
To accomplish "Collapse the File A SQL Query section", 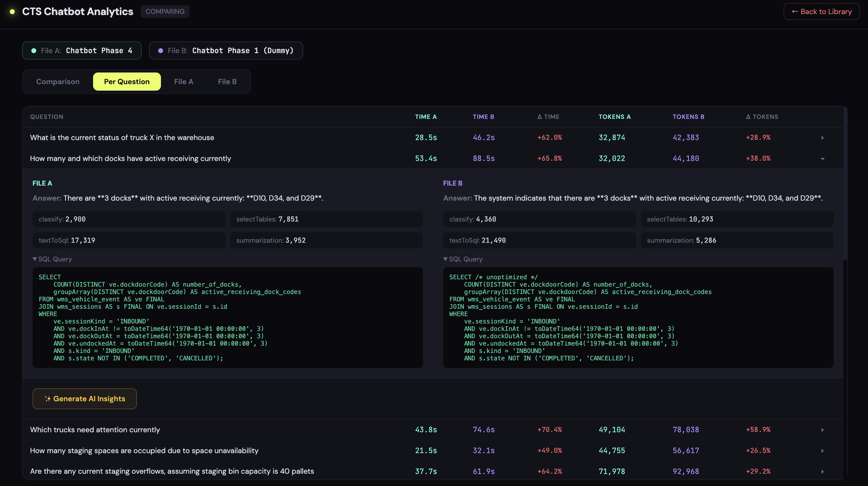I will (52, 259).
